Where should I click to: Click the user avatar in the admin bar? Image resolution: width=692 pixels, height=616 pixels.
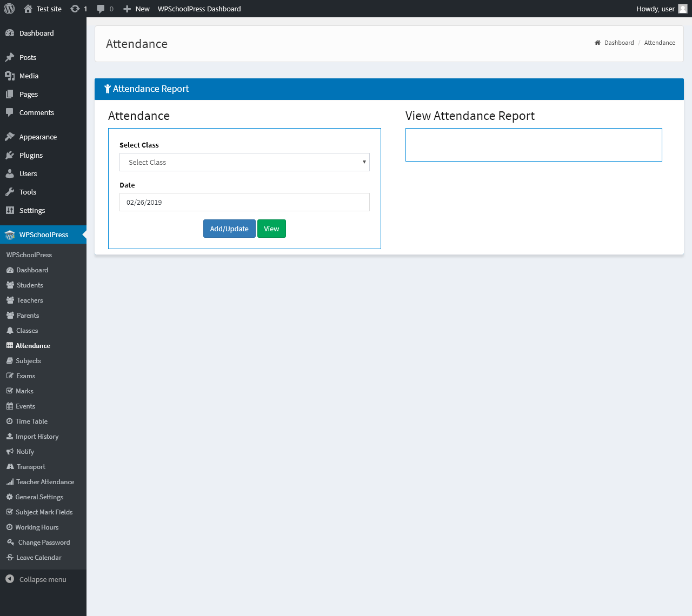[683, 9]
